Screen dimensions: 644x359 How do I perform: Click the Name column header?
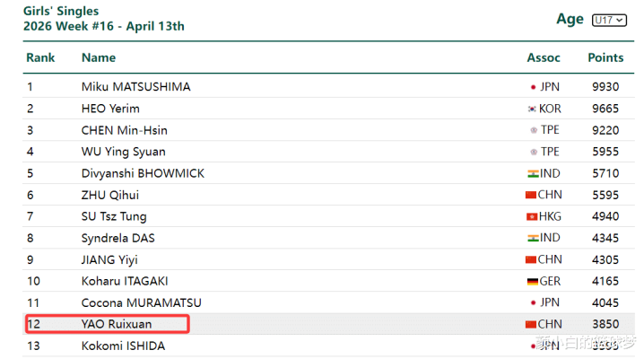[99, 57]
